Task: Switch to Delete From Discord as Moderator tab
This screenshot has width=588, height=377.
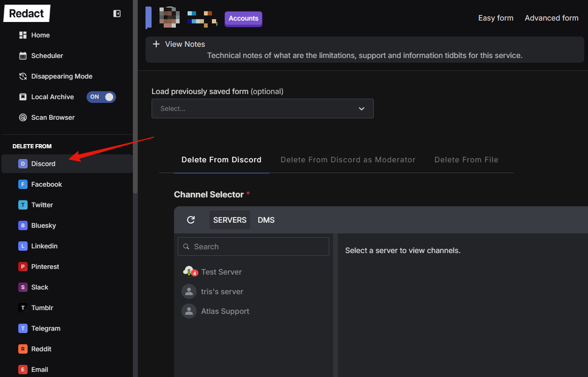Action: point(348,159)
